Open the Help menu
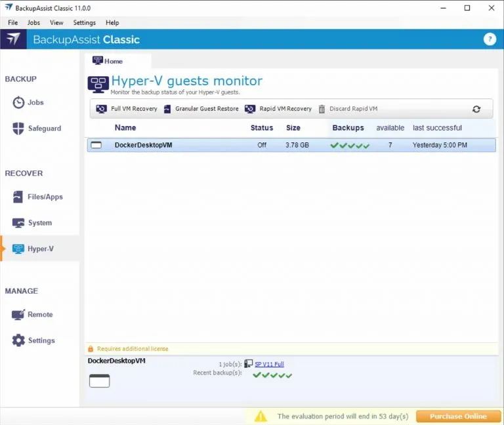This screenshot has width=504, height=425. (x=112, y=22)
